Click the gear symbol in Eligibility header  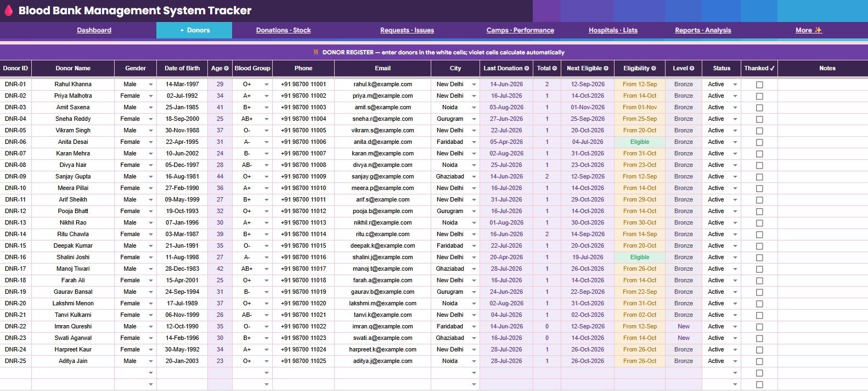click(x=653, y=69)
